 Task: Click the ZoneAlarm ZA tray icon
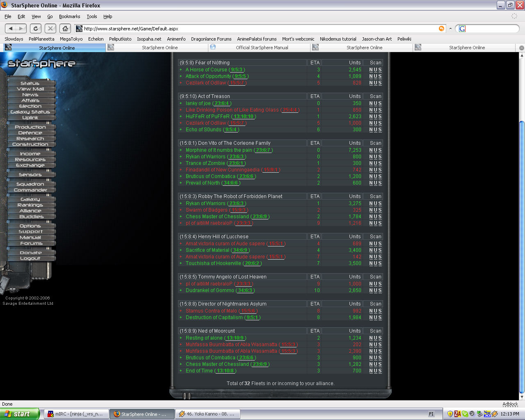coord(457,414)
